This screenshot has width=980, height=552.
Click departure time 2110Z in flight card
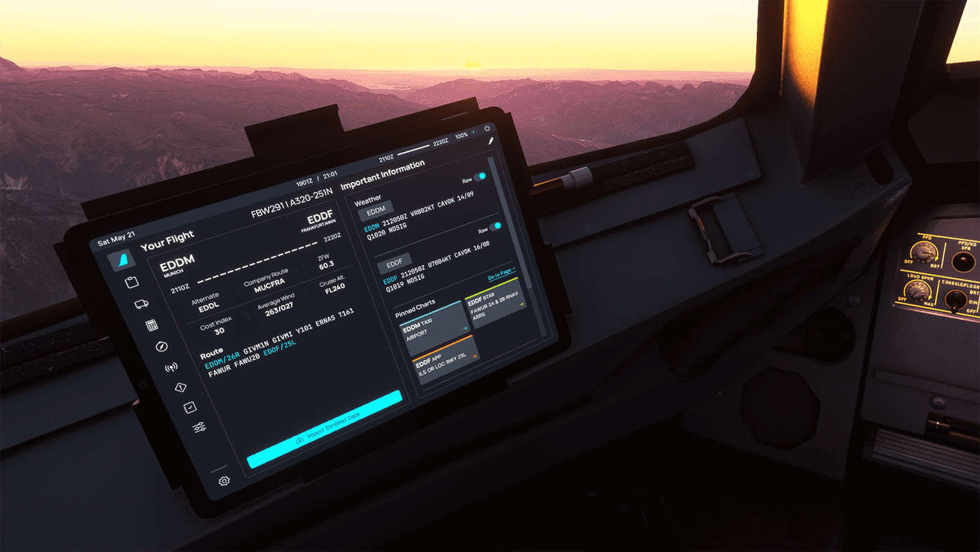[180, 290]
